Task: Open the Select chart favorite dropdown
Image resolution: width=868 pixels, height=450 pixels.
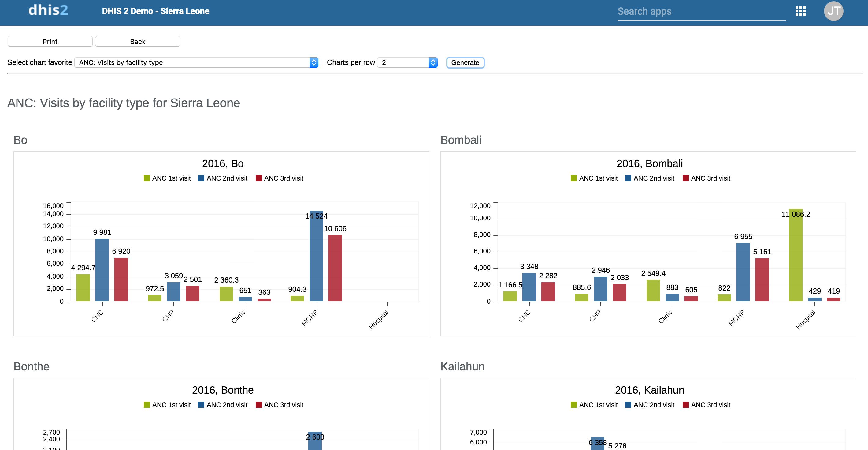Action: (x=196, y=62)
